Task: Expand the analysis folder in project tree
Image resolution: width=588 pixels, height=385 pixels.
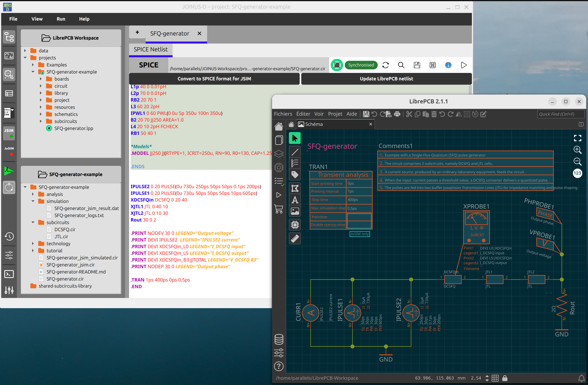Action: coord(33,194)
